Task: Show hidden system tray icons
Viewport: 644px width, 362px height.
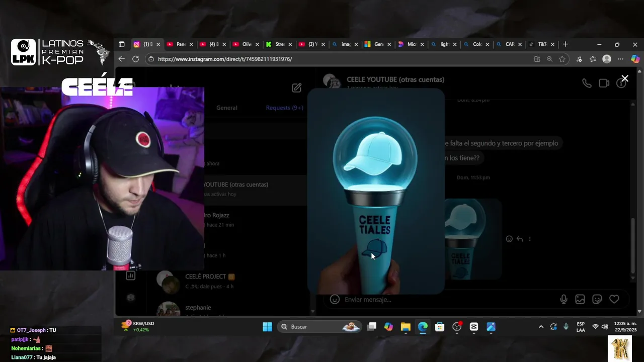Action: click(x=541, y=327)
